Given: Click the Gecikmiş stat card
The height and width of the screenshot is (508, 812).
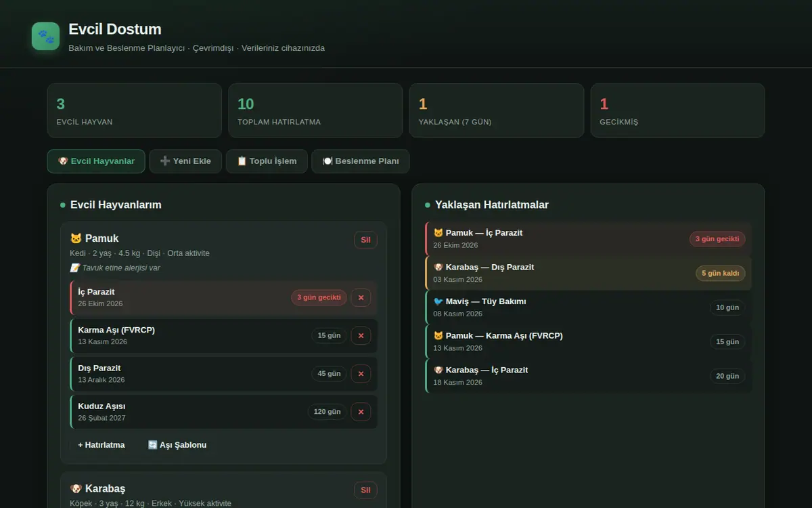Looking at the screenshot, I should [x=677, y=110].
